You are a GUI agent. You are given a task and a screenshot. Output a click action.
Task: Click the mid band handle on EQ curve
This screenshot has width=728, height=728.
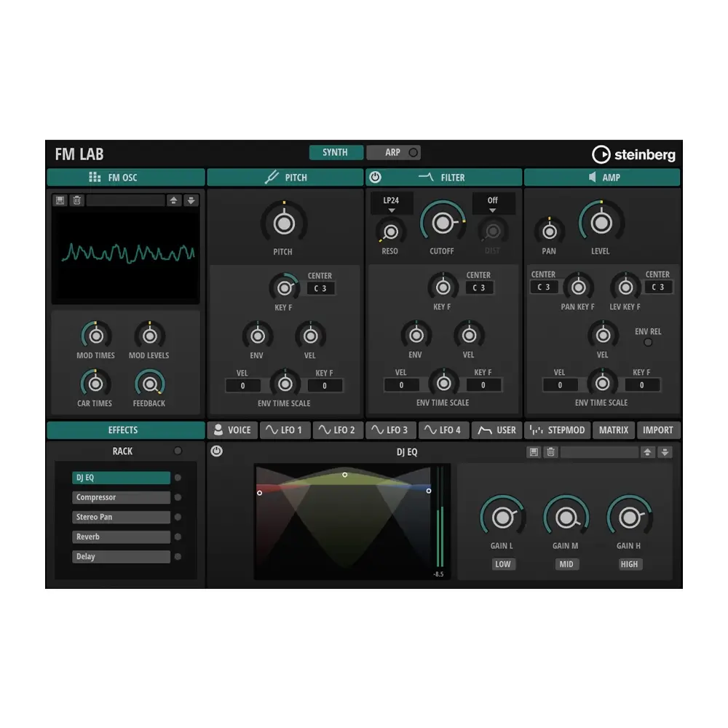(x=344, y=475)
